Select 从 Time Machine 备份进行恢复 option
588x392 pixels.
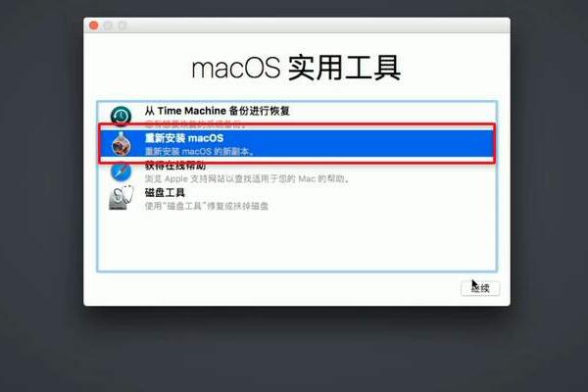point(218,111)
